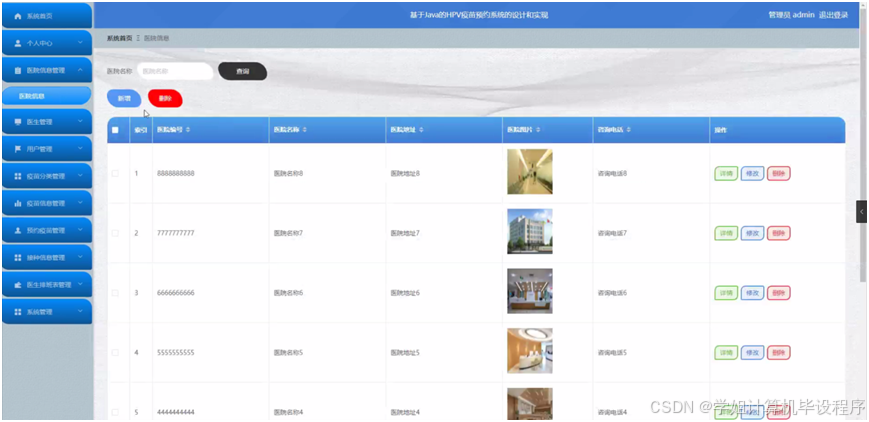Expand the 疫苗分类管理 menu chevron
Screen dimensions: 869x422
pyautogui.click(x=80, y=176)
